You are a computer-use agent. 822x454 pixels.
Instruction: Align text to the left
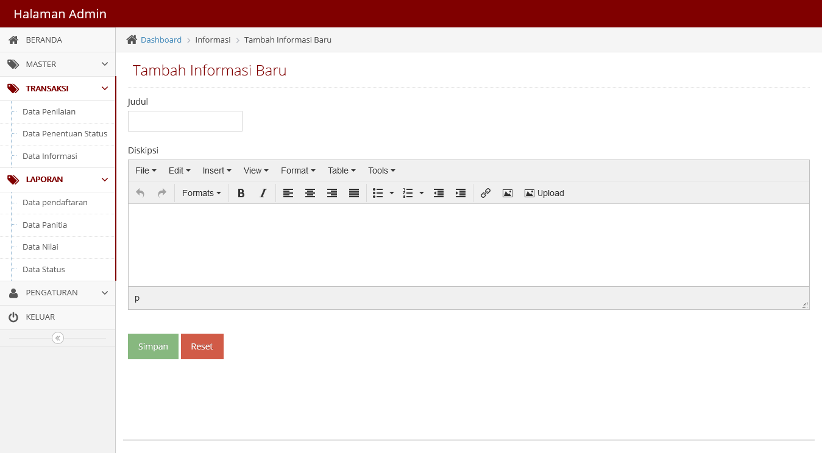coord(288,193)
